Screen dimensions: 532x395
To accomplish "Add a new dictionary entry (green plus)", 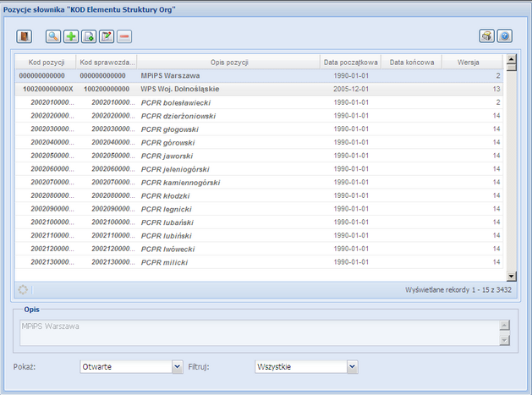I will tap(71, 36).
